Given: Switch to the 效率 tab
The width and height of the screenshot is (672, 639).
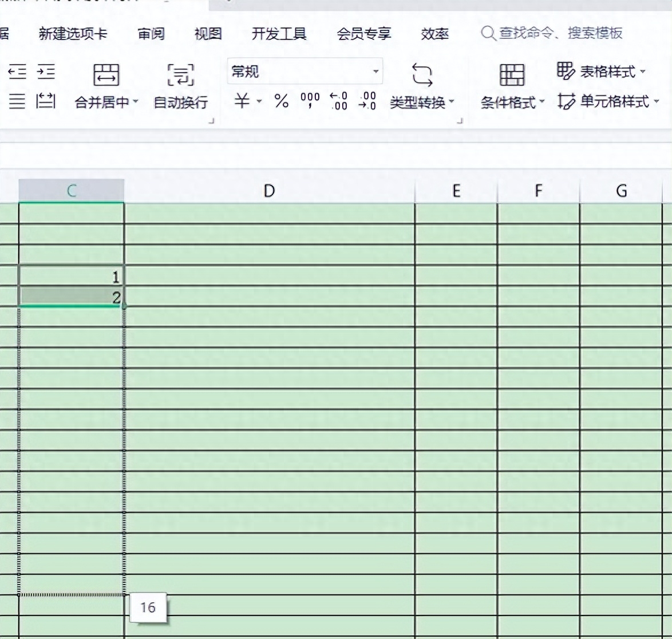Looking at the screenshot, I should (434, 33).
